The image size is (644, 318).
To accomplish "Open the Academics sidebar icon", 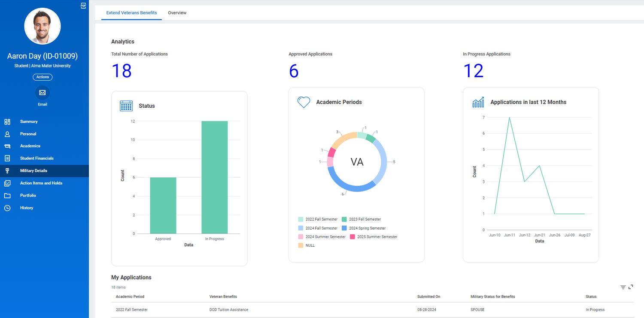I will [x=7, y=146].
